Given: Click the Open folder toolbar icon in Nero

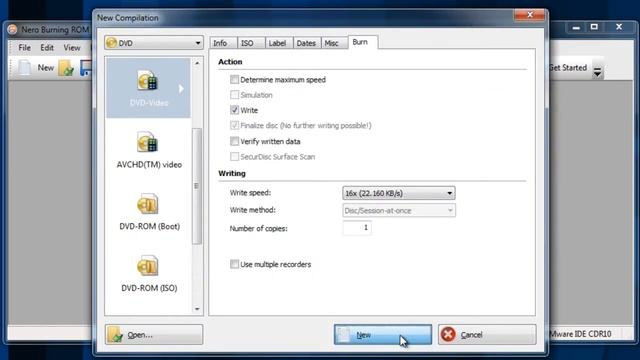Looking at the screenshot, I should (x=66, y=68).
